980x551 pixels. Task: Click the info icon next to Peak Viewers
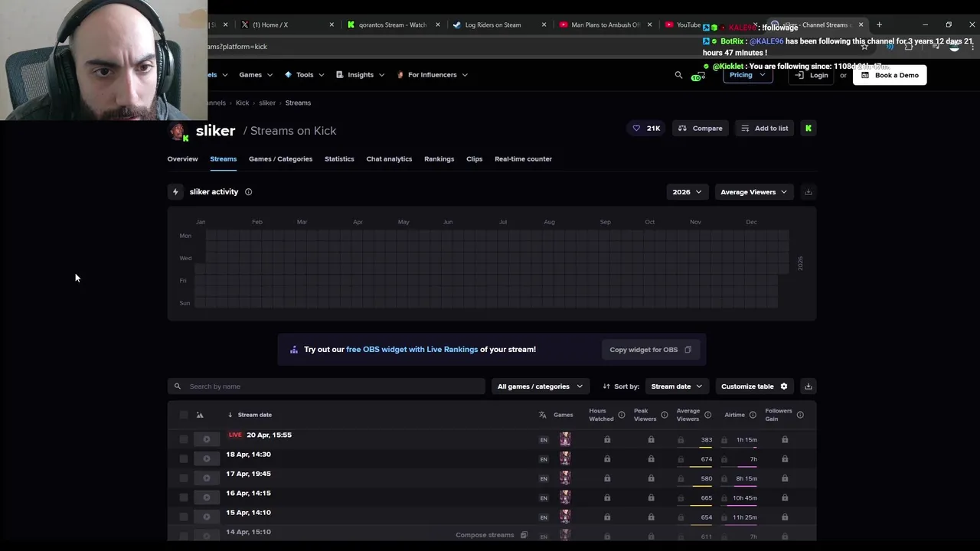tap(664, 415)
